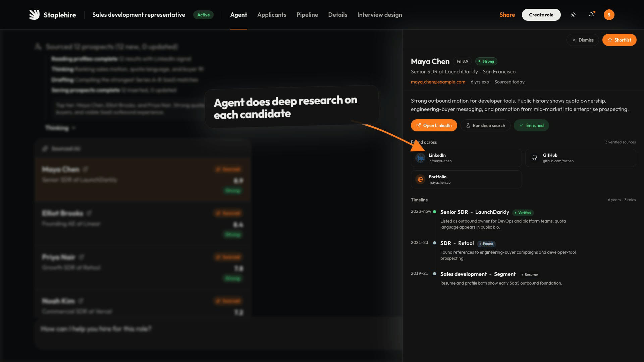Screen dimensions: 644x362
Task: Open Priya Nair's external link icon
Action: coord(81,257)
